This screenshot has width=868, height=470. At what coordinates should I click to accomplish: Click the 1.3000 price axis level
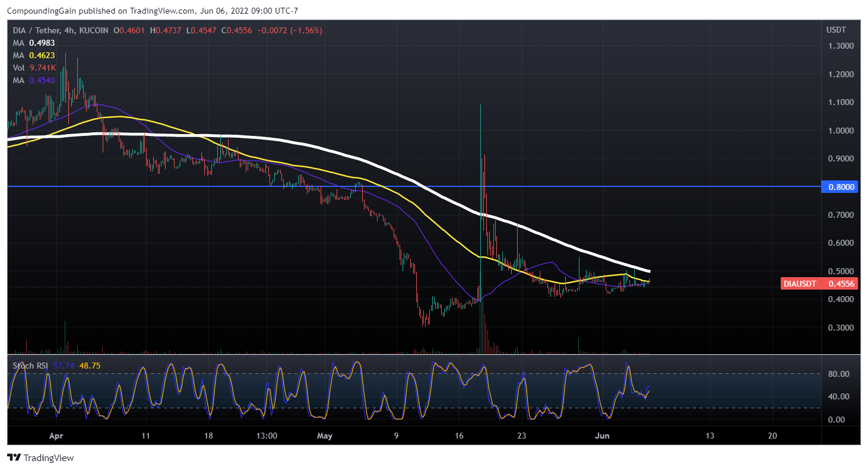[x=841, y=46]
